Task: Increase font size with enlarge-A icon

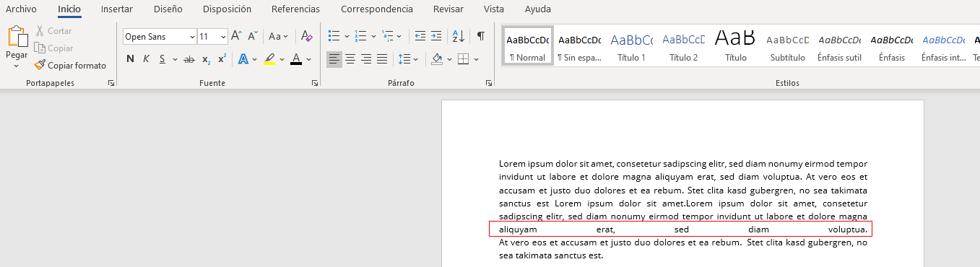Action: 236,36
